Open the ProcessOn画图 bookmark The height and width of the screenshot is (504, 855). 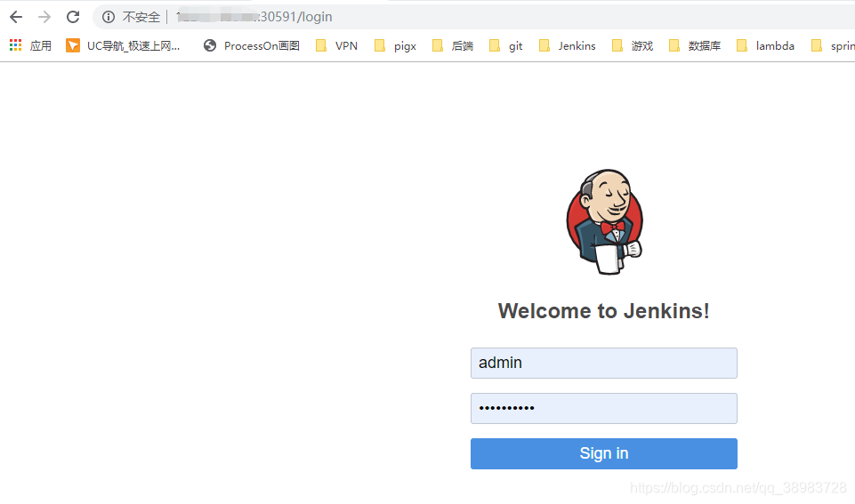tap(252, 45)
